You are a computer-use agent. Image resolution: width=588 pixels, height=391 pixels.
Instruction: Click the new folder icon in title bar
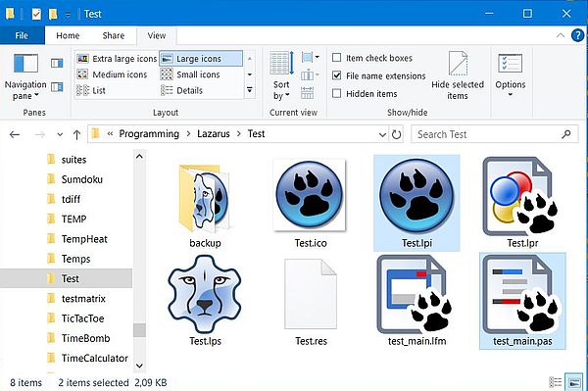tap(53, 14)
